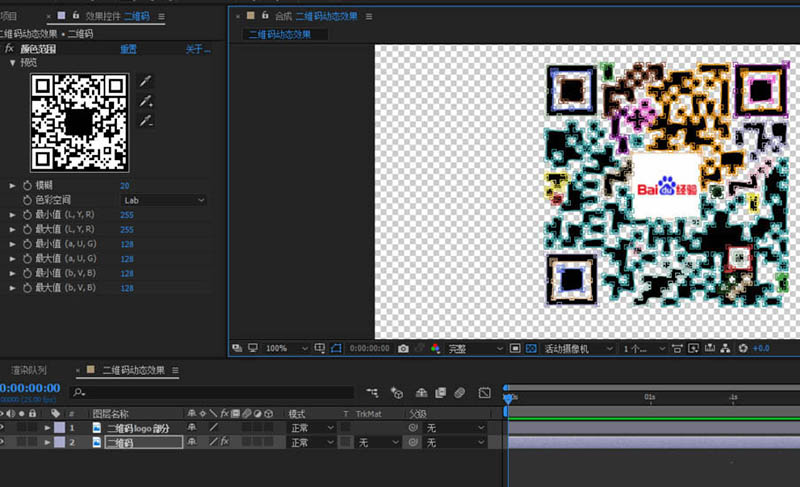The image size is (800, 487).
Task: Expand the 最小值 (L, Y, R) property
Action: pos(13,215)
